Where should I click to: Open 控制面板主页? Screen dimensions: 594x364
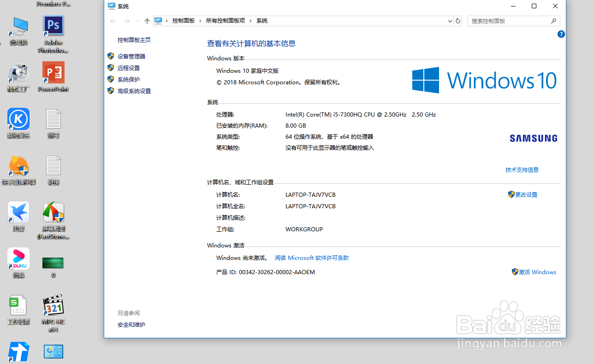pos(134,40)
